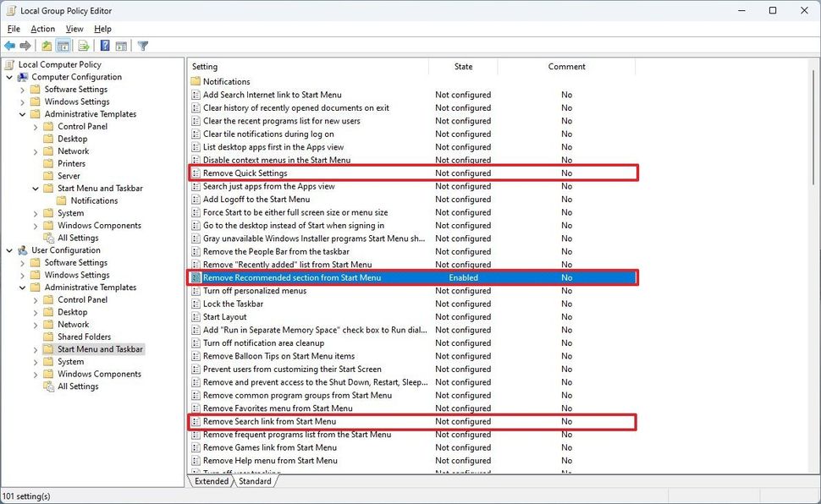Viewport: 821px width, 504px height.
Task: Expand the Windows Components node under User Configuration
Action: point(33,374)
